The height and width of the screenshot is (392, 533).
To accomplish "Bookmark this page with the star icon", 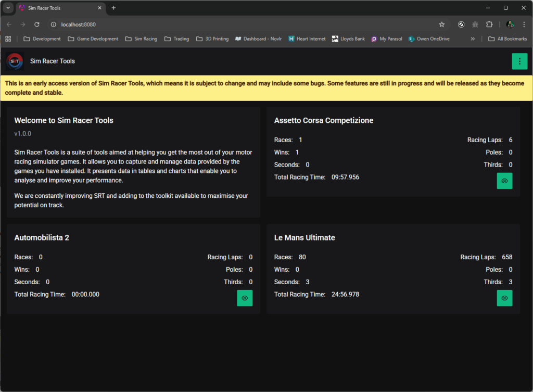I will coord(442,24).
